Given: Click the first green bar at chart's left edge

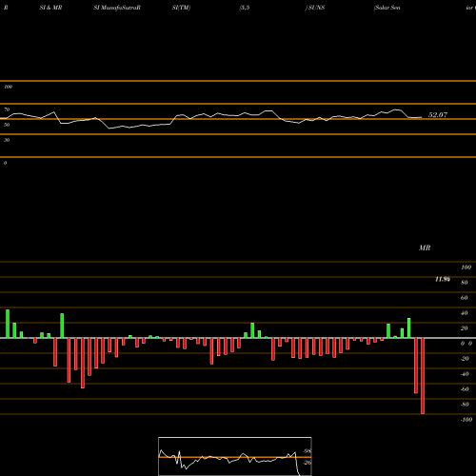Looking at the screenshot, I should (x=8, y=324).
